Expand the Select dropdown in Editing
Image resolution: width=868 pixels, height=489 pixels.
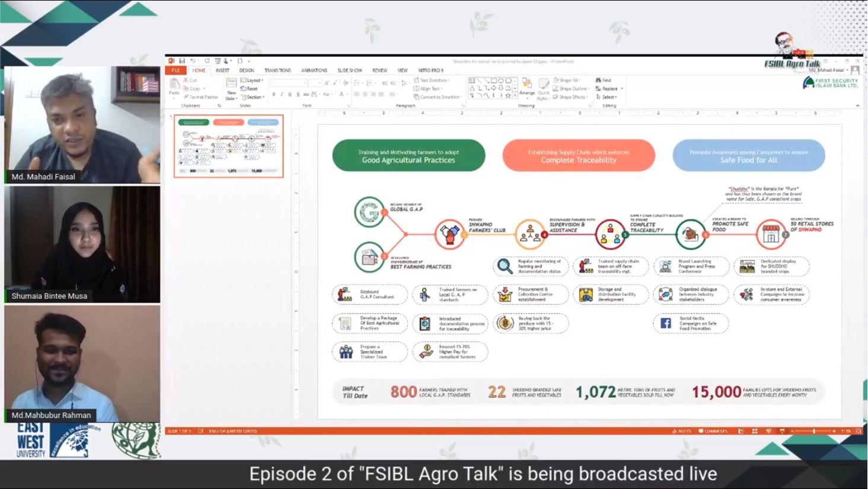[x=607, y=97]
